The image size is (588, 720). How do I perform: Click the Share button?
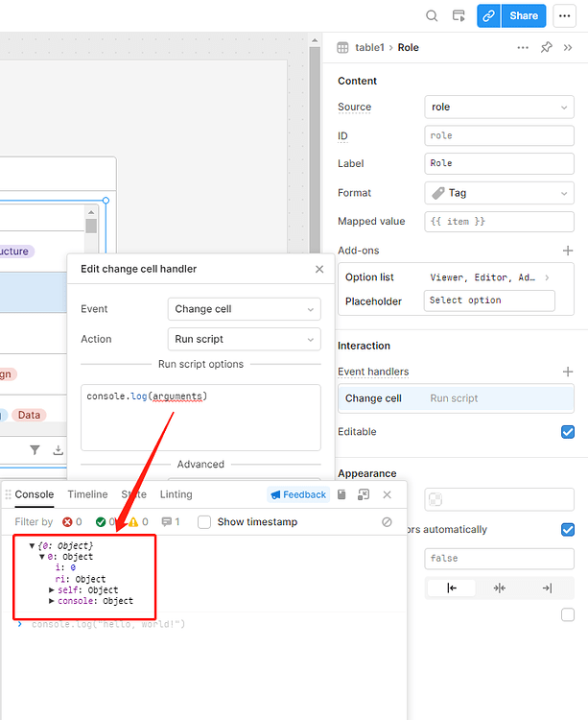524,16
